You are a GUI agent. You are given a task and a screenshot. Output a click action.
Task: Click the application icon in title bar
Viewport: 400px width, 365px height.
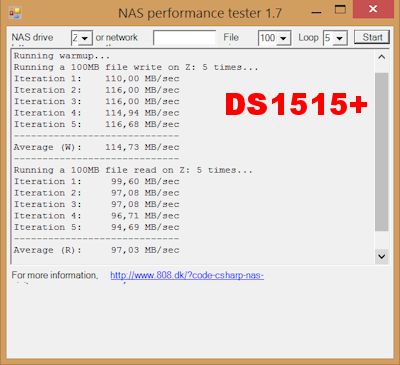click(15, 13)
